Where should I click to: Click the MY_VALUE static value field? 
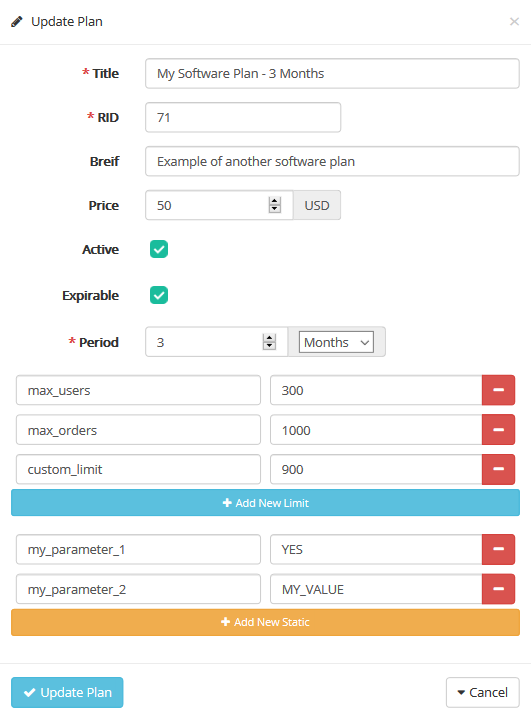(376, 589)
